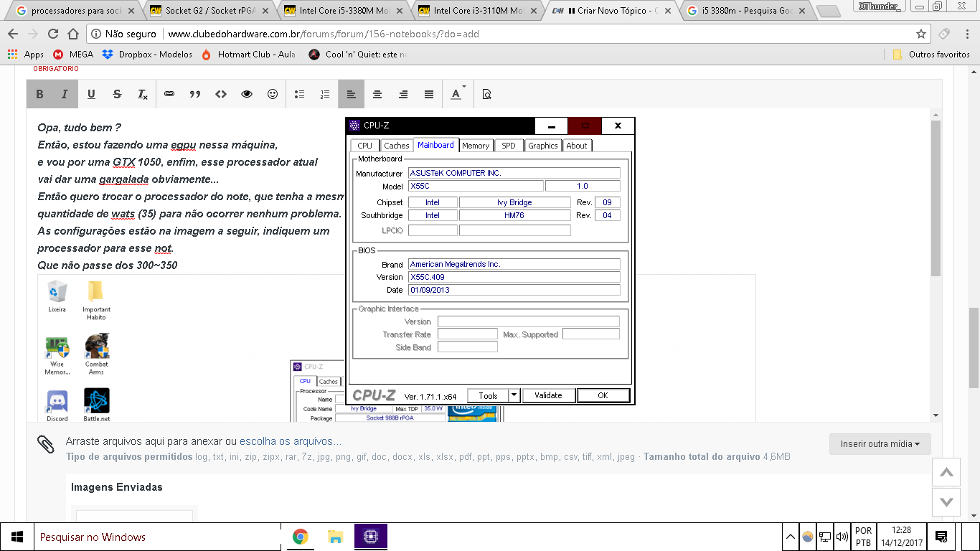Screen dimensions: 980x551
Task: Click the CPU-Z taskbar icon
Action: 370,537
